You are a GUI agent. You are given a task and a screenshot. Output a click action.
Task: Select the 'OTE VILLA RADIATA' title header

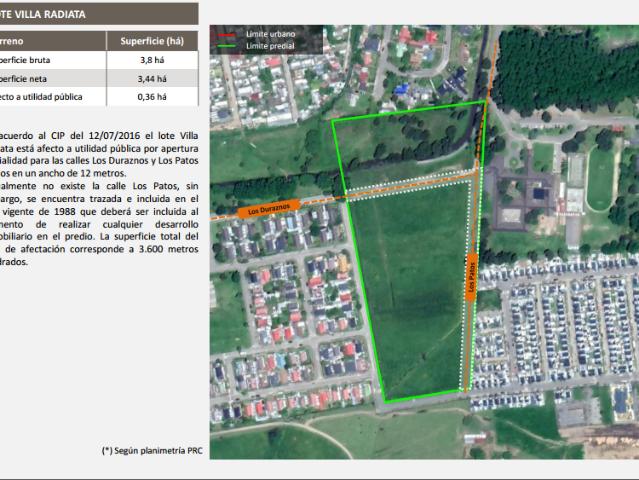point(99,14)
